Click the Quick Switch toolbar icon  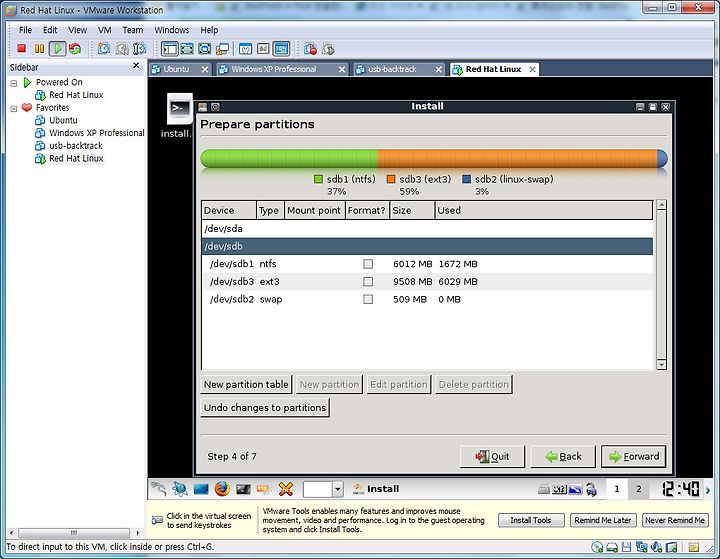tap(187, 49)
